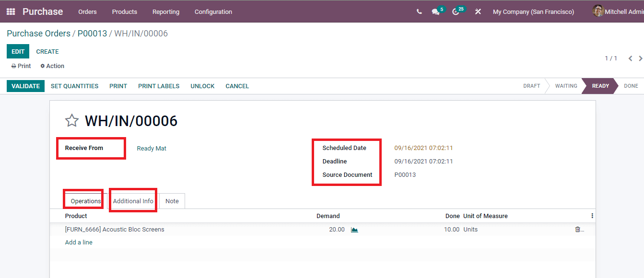Click the Demand value 20.00
Image resolution: width=644 pixels, height=278 pixels.
337,230
